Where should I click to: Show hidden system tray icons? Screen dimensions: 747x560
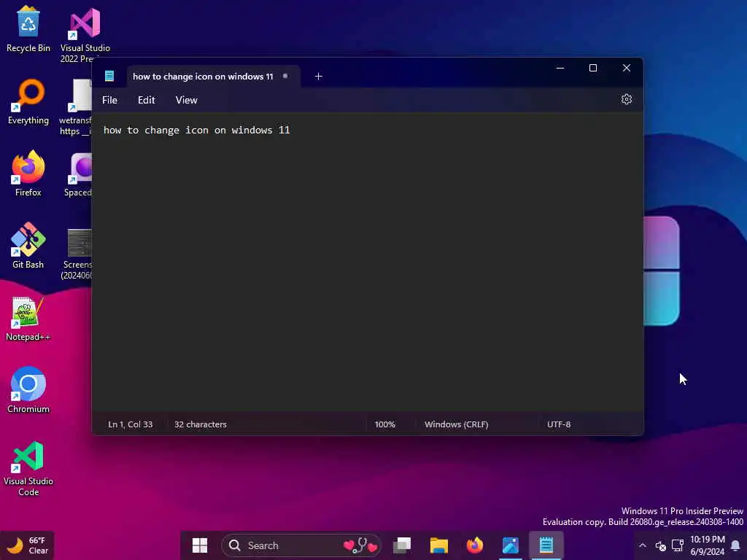pos(642,545)
